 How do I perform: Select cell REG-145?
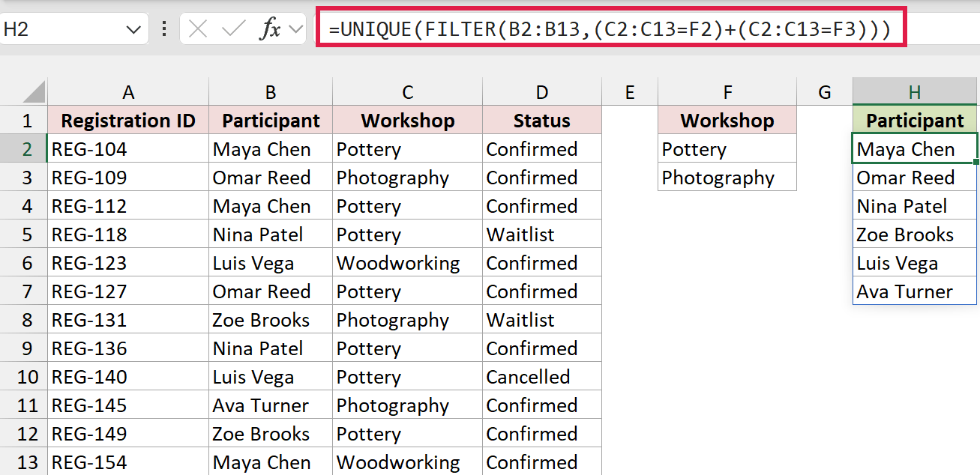128,405
